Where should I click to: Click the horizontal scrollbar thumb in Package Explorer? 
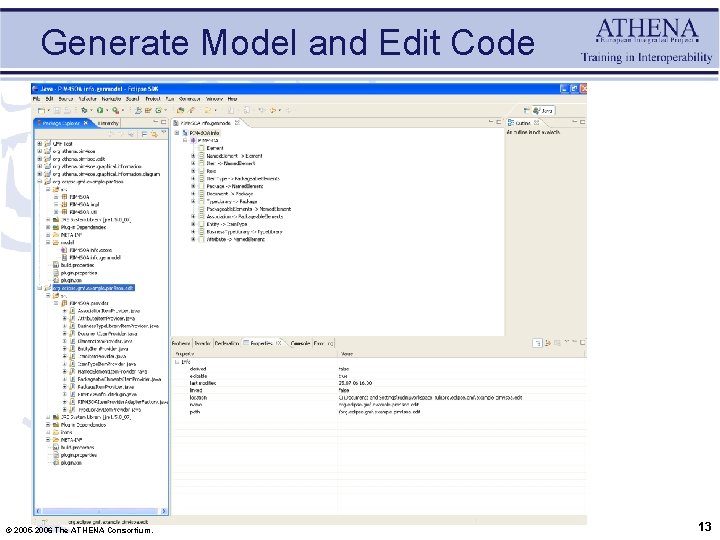point(101,511)
